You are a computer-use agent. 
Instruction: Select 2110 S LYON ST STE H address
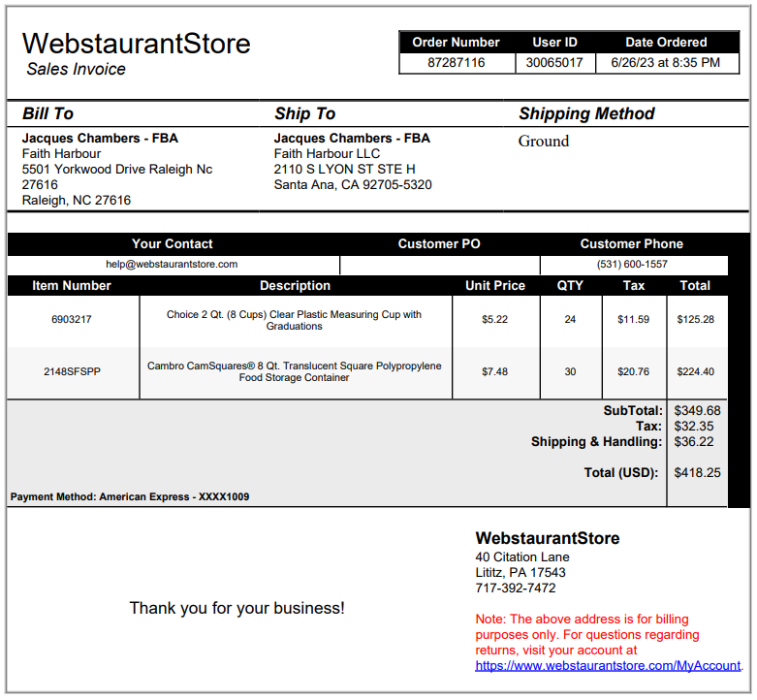coord(344,170)
